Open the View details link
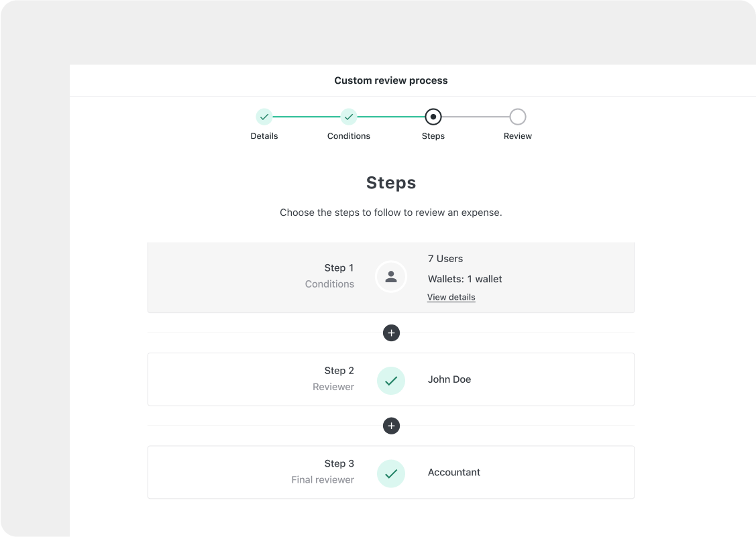The height and width of the screenshot is (537, 756). (451, 298)
